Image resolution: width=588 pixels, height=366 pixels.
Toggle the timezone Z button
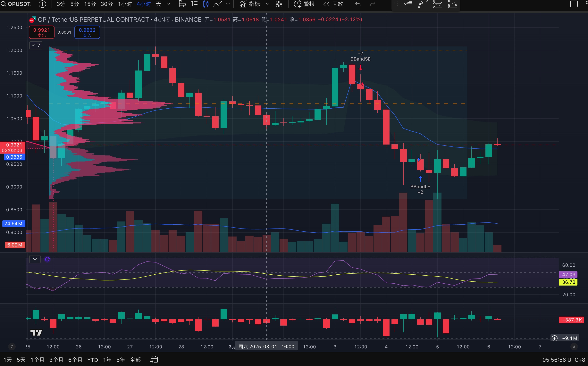coord(12,347)
